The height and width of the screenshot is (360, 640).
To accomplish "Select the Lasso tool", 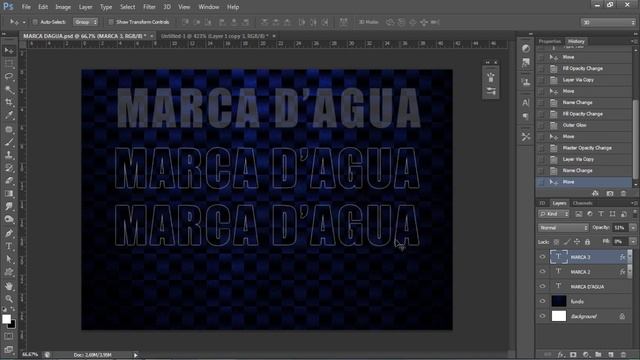I will click(x=9, y=76).
